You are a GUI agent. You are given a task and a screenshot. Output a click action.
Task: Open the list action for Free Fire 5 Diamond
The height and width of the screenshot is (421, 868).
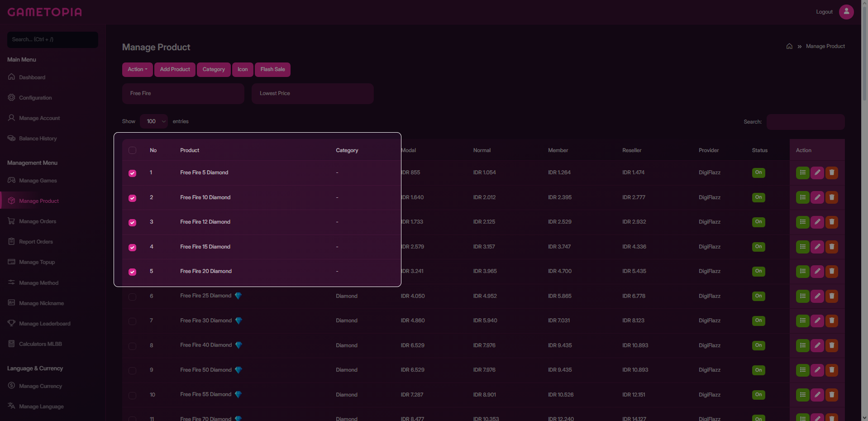(x=802, y=172)
